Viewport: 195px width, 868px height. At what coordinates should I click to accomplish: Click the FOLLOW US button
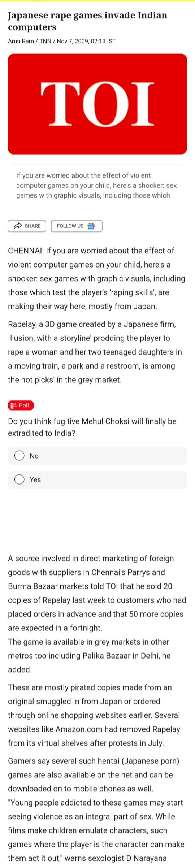pos(77,226)
